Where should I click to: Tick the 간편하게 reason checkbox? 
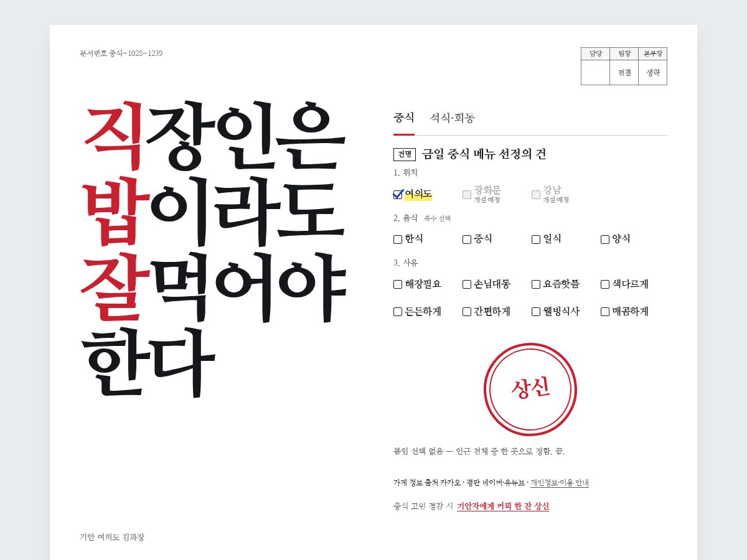pyautogui.click(x=467, y=312)
